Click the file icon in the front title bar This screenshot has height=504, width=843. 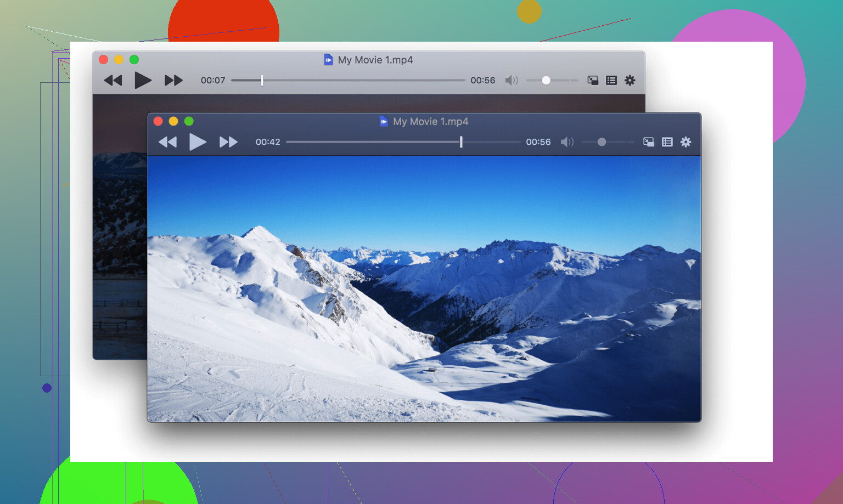[x=384, y=121]
